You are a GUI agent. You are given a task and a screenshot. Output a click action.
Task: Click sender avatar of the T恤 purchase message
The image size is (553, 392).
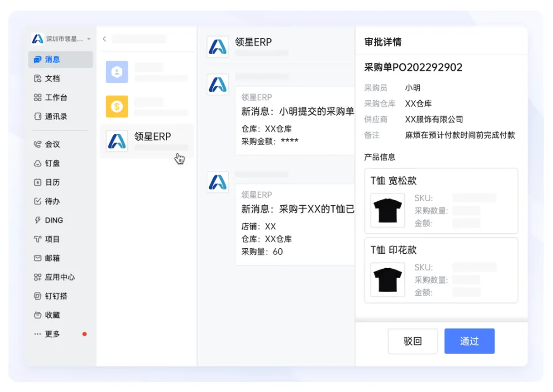click(x=217, y=182)
